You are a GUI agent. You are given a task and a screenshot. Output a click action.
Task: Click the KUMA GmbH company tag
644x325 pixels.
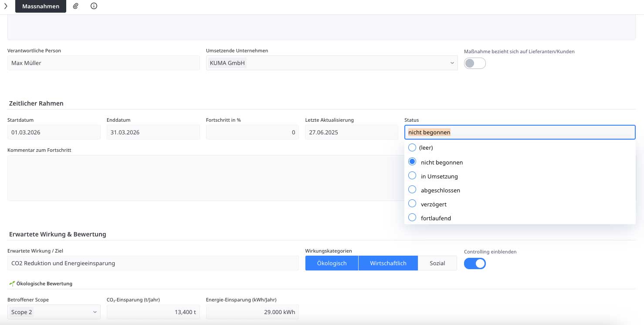[227, 63]
